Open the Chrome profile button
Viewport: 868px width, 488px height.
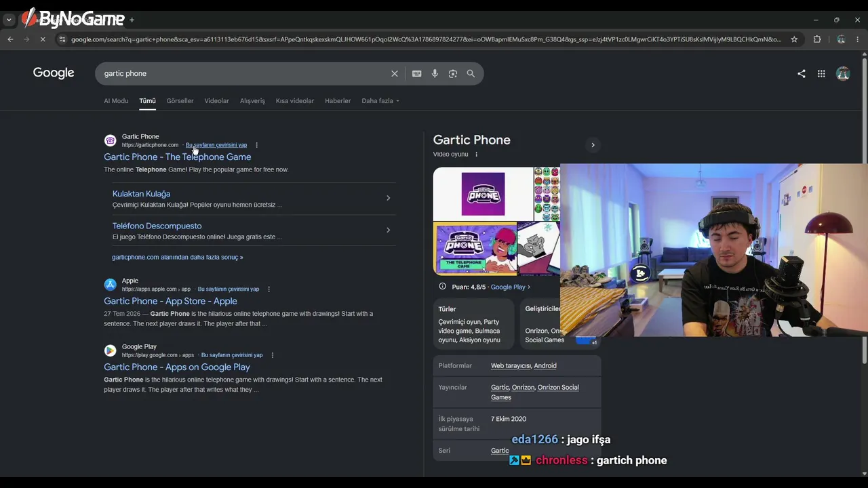coord(841,39)
